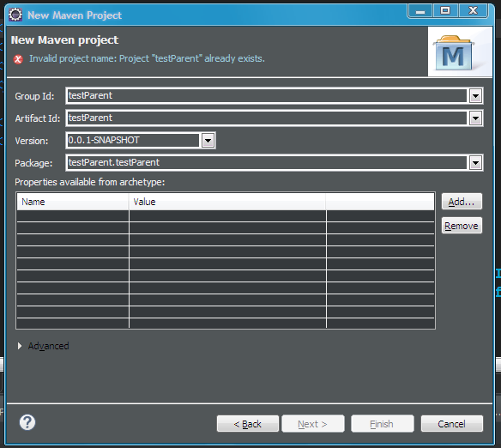
Task: Click the Eclipse gear icon in title bar
Action: (15, 15)
